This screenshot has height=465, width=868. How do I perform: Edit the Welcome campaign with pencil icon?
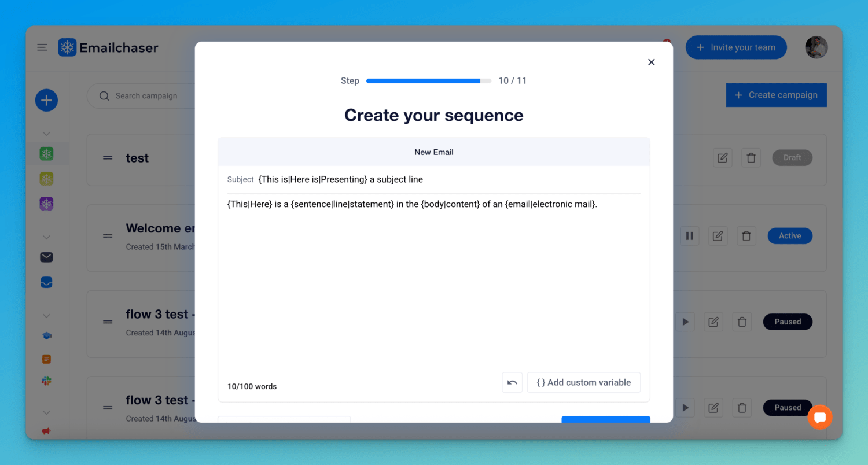[x=718, y=236]
